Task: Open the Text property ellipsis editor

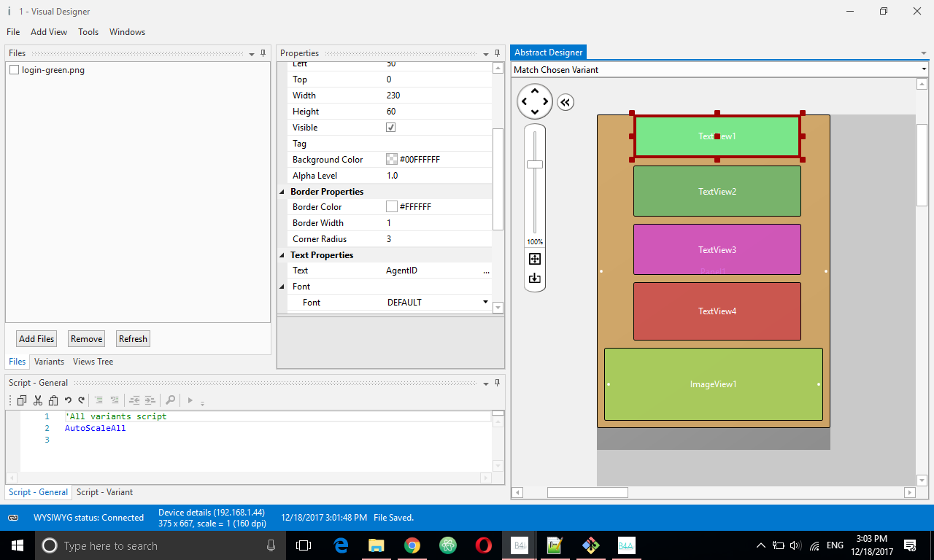Action: coord(486,271)
